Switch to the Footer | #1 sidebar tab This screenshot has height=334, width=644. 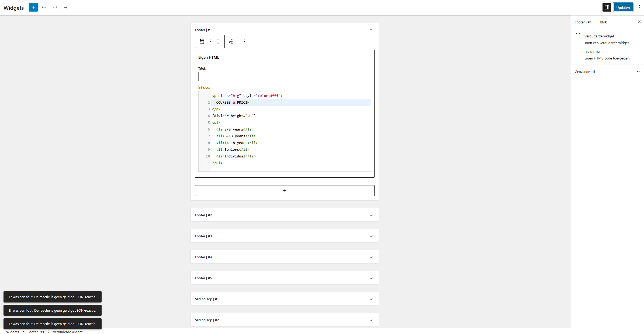pyautogui.click(x=583, y=22)
